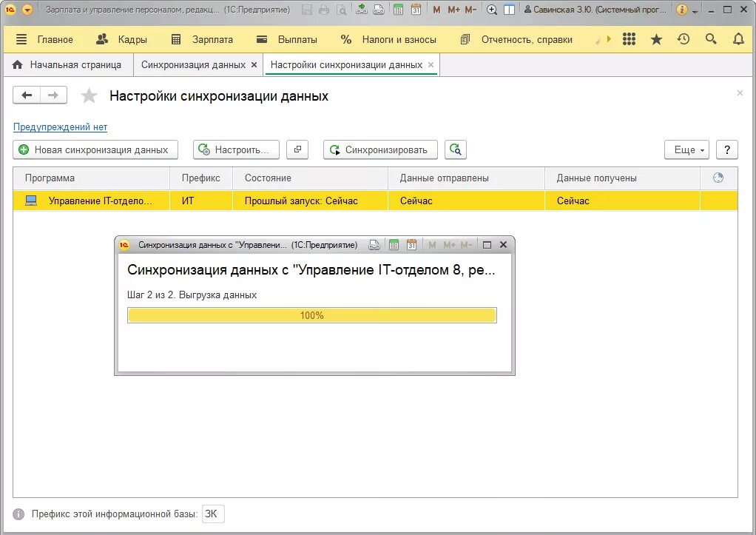This screenshot has height=535, width=756.
Task: Click the Print preview icon in title bar
Action: click(x=341, y=10)
